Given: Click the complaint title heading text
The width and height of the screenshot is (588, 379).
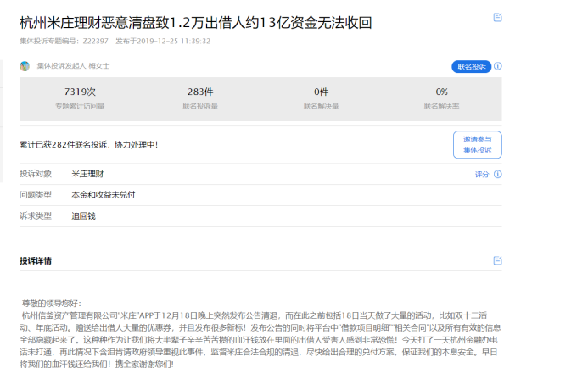Looking at the screenshot, I should click(x=195, y=22).
